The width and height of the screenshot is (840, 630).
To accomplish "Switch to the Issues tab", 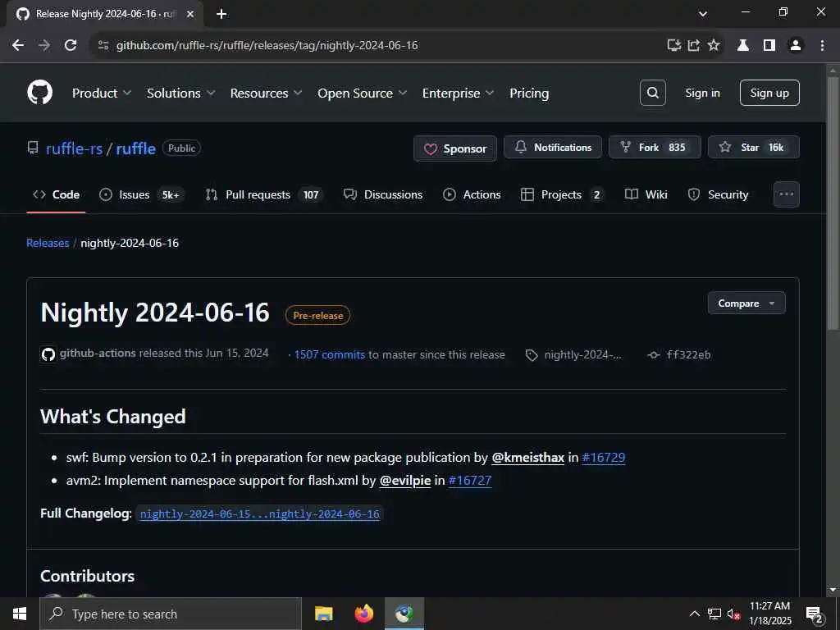I will [141, 194].
